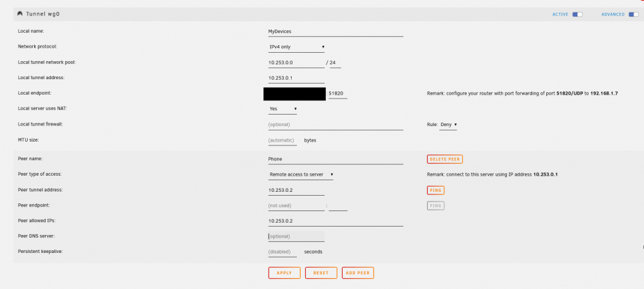Click the Local name field with MyDevices
This screenshot has height=289, width=644.
pos(336,32)
